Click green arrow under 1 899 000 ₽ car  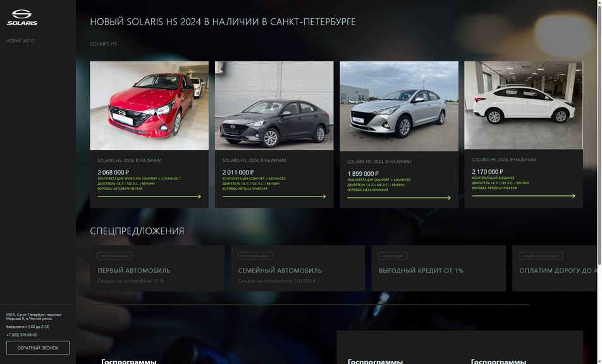click(399, 198)
